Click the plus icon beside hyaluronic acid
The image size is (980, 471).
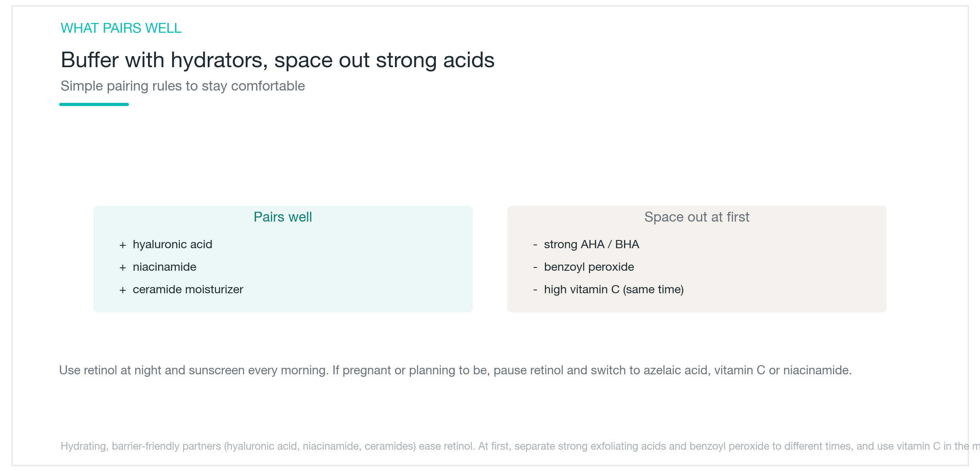[122, 245]
